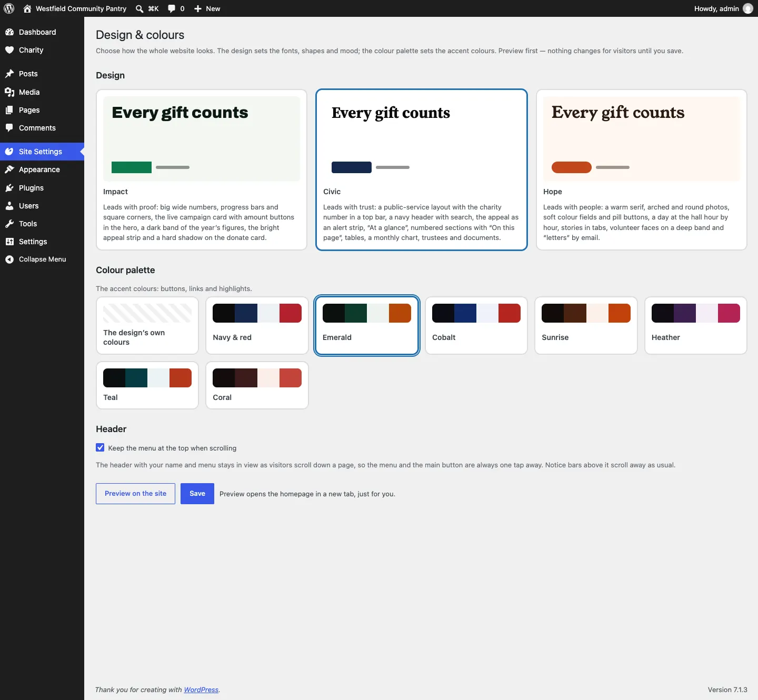The width and height of the screenshot is (758, 700).
Task: Click the blue Save button
Action: 197,494
